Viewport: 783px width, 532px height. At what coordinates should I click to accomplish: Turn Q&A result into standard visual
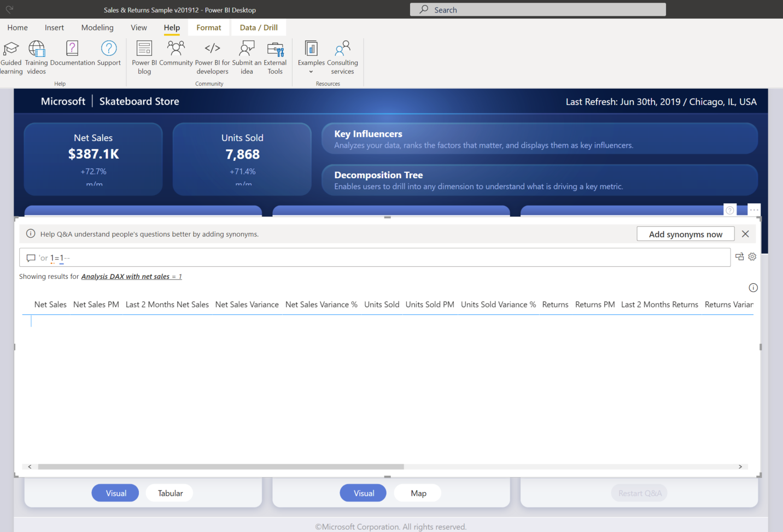(739, 256)
